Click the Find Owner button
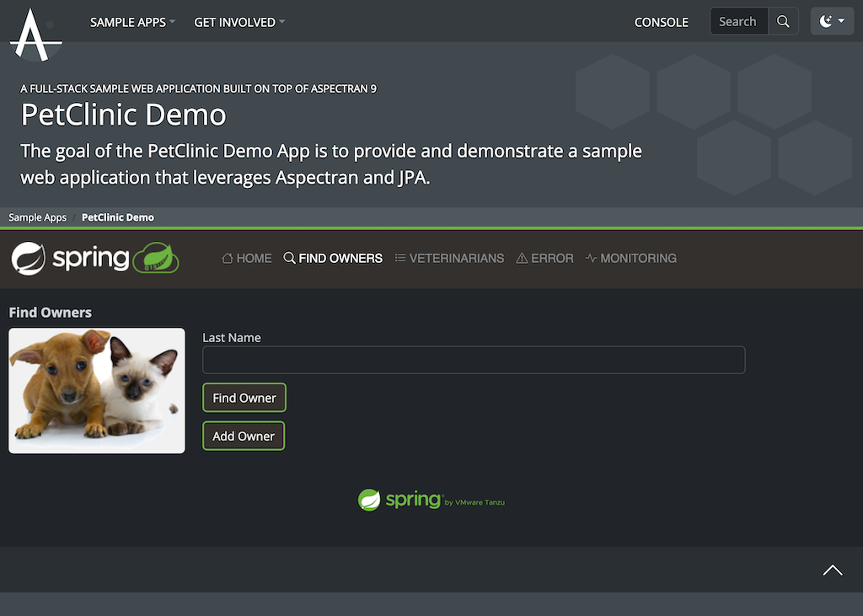863x616 pixels. (x=244, y=398)
